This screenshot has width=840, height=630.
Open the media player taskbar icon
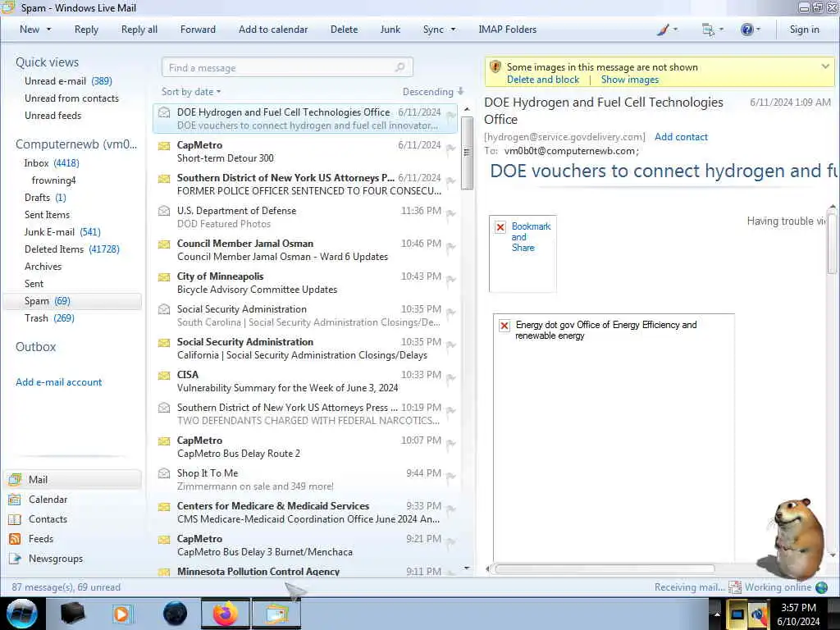pyautogui.click(x=121, y=614)
